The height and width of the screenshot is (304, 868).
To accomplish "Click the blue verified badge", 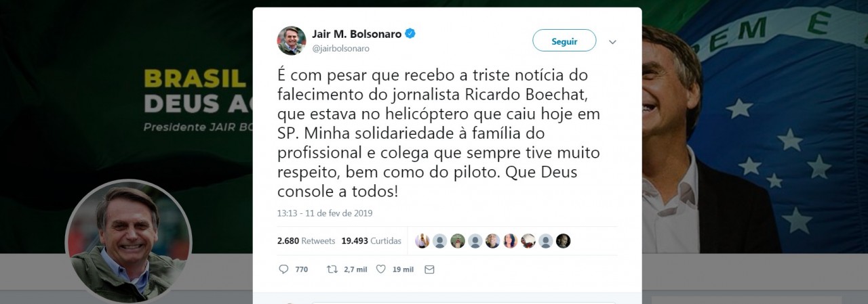I will click(x=410, y=34).
